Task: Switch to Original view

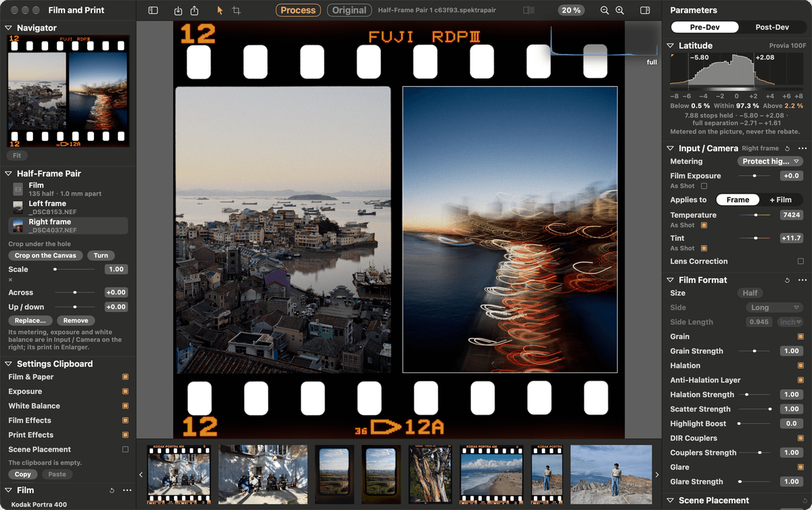Action: pyautogui.click(x=349, y=10)
